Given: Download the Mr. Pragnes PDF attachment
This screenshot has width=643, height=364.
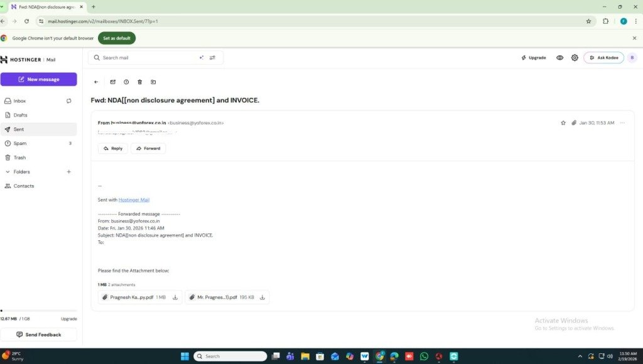Looking at the screenshot, I should tap(262, 297).
